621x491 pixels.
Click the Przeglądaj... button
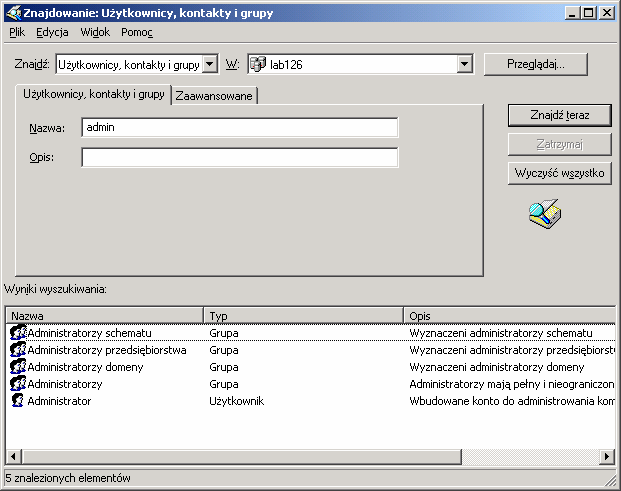click(x=535, y=64)
